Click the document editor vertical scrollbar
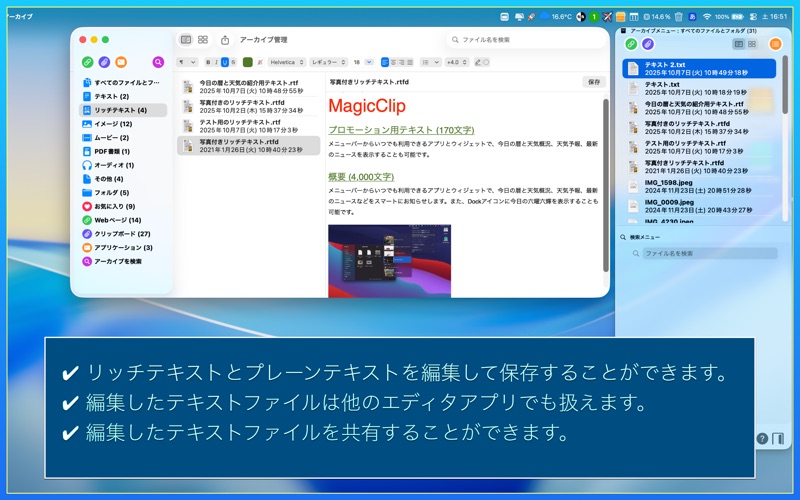 pos(606,185)
